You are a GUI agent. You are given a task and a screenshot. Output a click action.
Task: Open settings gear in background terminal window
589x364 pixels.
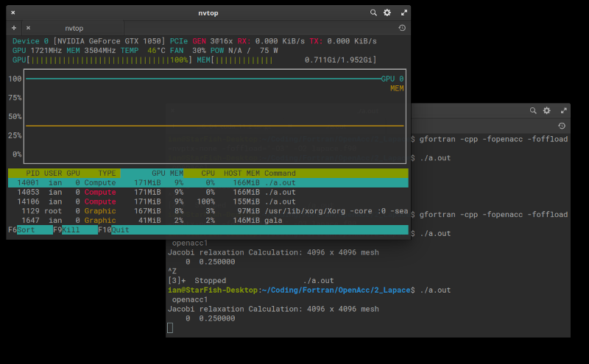546,110
